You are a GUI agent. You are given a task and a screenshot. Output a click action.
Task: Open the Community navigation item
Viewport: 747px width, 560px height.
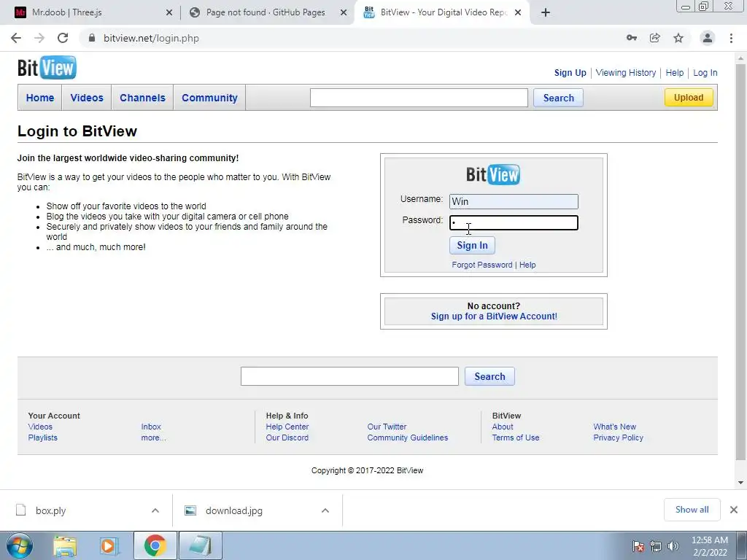coord(209,98)
